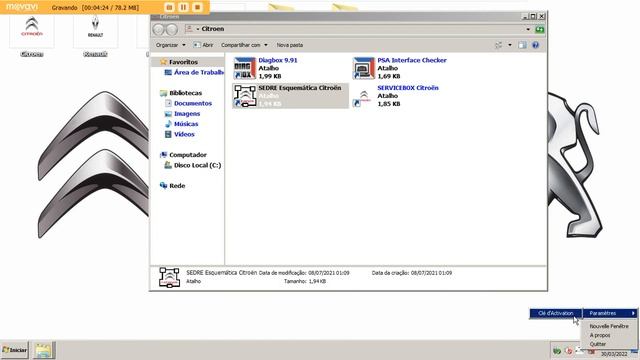Click SEDRE icon in details pane
This screenshot has height=360, width=640.
click(169, 278)
